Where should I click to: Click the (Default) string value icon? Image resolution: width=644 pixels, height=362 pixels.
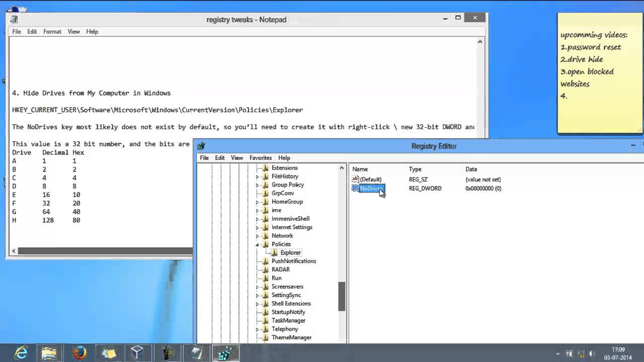click(355, 179)
